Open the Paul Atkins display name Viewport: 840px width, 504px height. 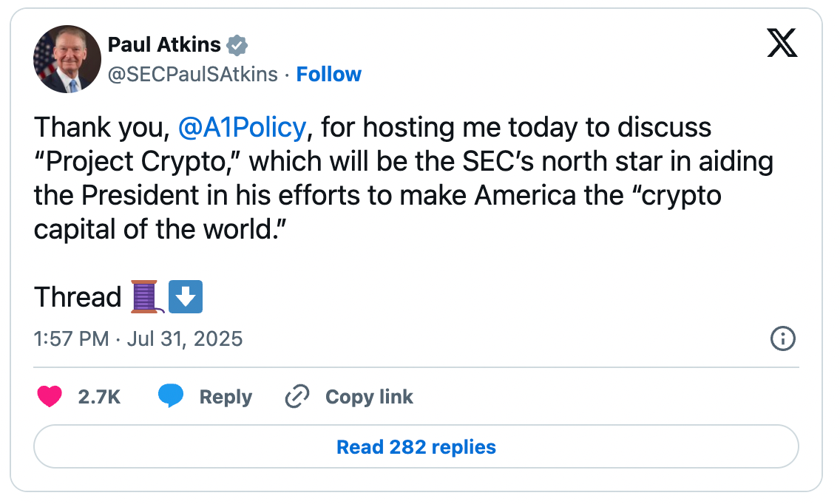pos(164,45)
